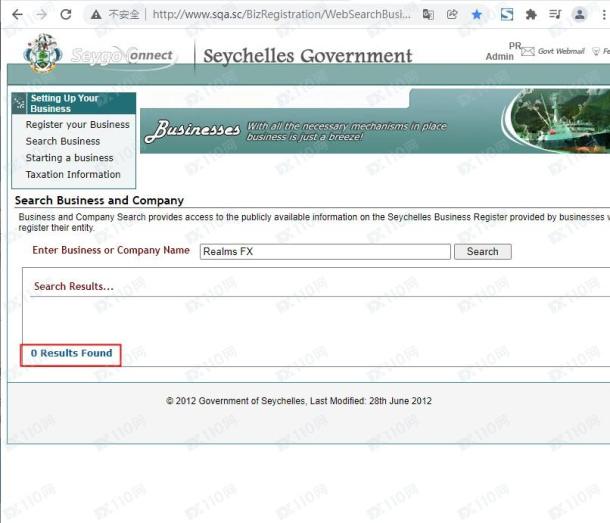
Task: Open the browser profile avatar
Action: tap(580, 15)
